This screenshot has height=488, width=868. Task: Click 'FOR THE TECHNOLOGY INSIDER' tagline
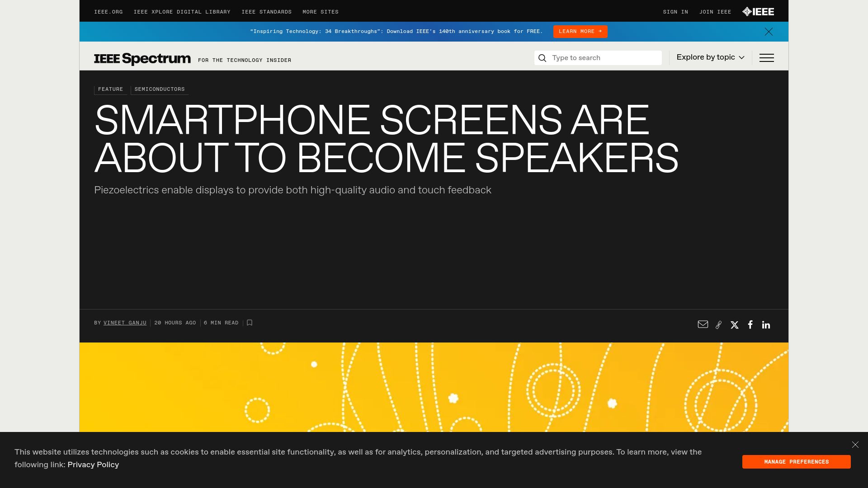tap(245, 61)
